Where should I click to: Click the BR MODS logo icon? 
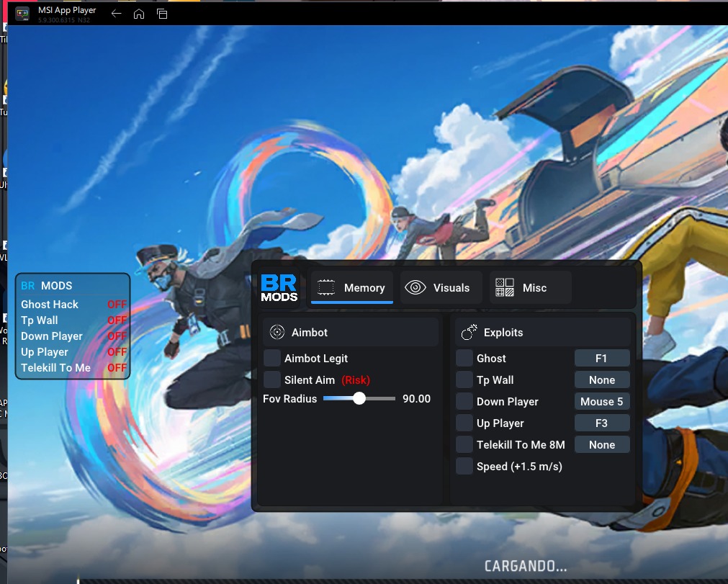click(279, 287)
